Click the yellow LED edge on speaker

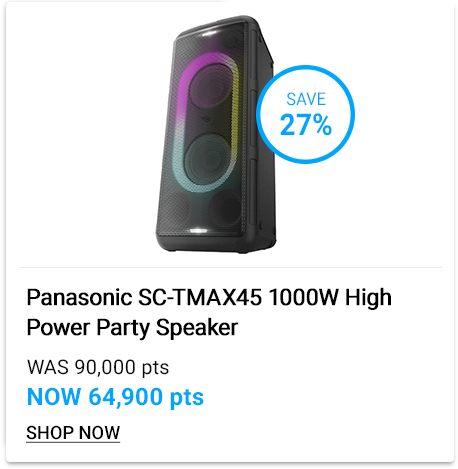pyautogui.click(x=236, y=110)
